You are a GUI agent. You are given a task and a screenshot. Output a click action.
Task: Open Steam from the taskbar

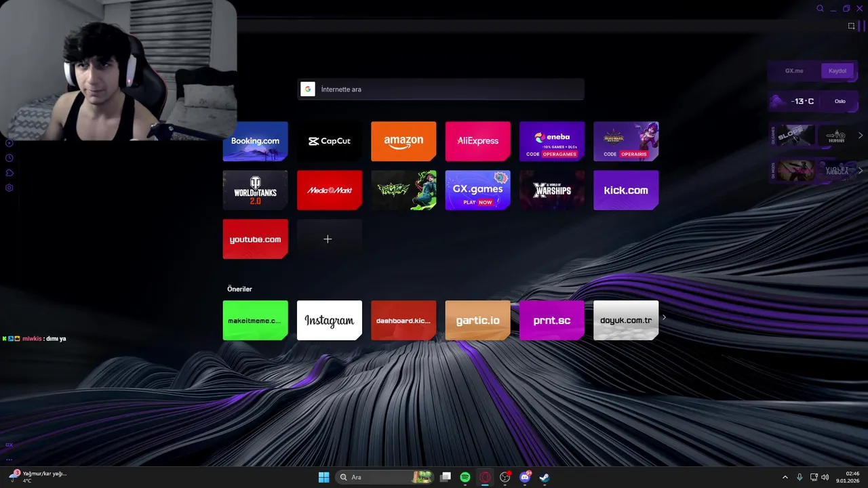[x=544, y=477]
